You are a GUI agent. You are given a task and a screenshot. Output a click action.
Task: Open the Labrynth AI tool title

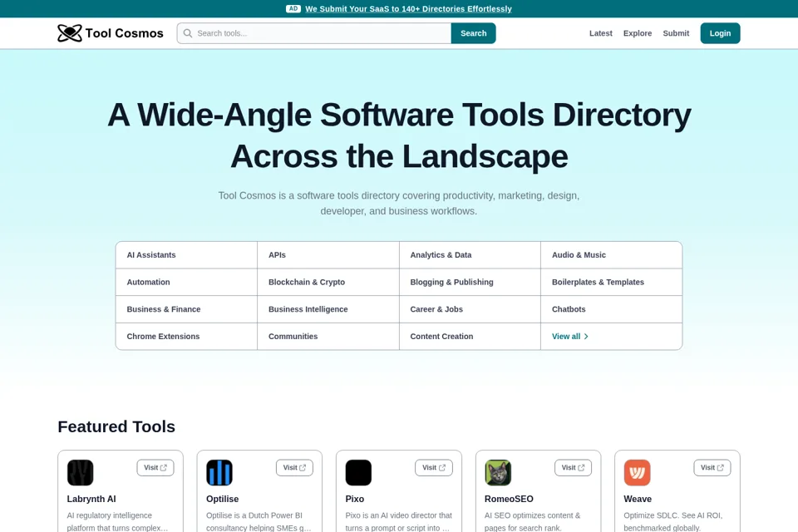91,499
